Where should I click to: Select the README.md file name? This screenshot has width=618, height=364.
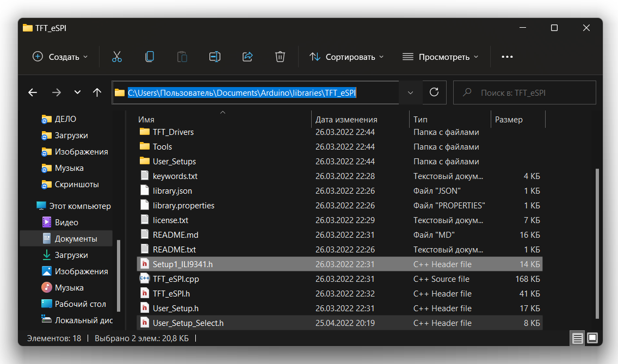tap(175, 235)
